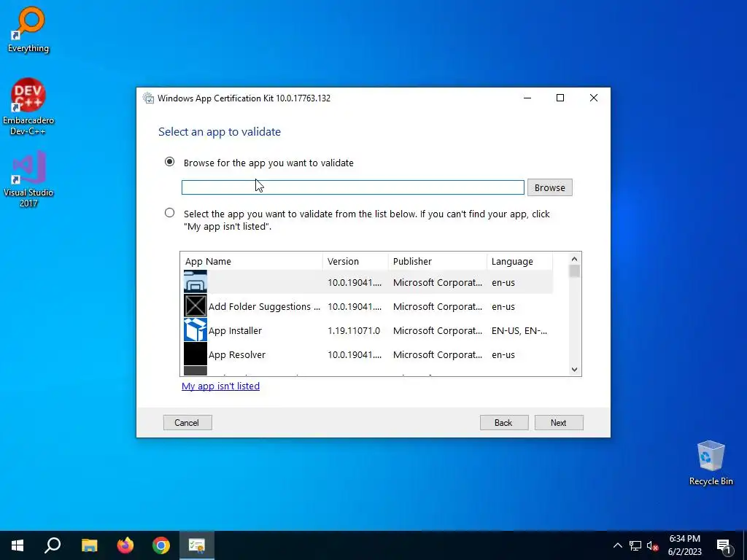This screenshot has height=560, width=747.
Task: Open network status tray icon
Action: coord(635,545)
